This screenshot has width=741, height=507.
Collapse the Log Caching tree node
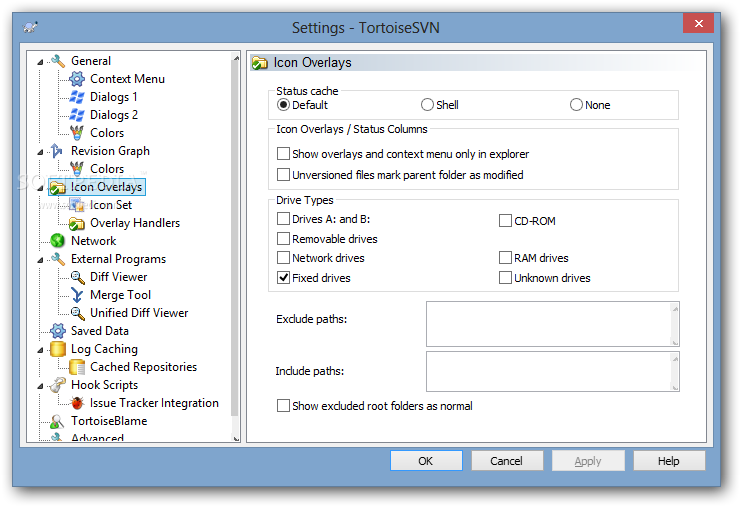(x=40, y=350)
